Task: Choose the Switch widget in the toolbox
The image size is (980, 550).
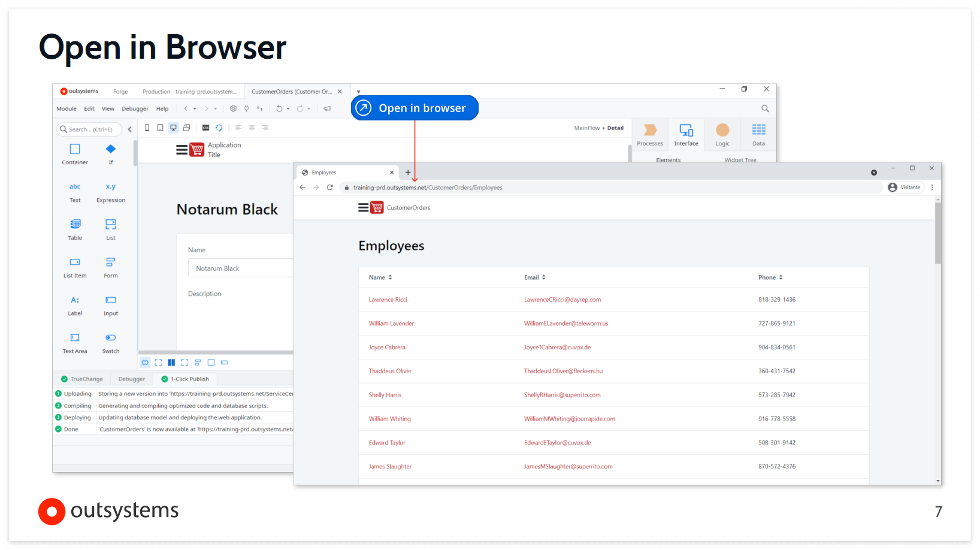Action: click(x=111, y=343)
